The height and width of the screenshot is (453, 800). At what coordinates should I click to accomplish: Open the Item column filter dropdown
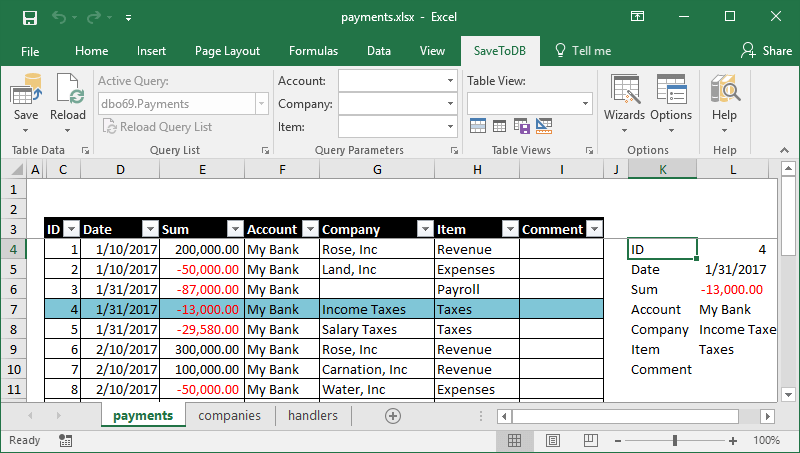[x=510, y=230]
